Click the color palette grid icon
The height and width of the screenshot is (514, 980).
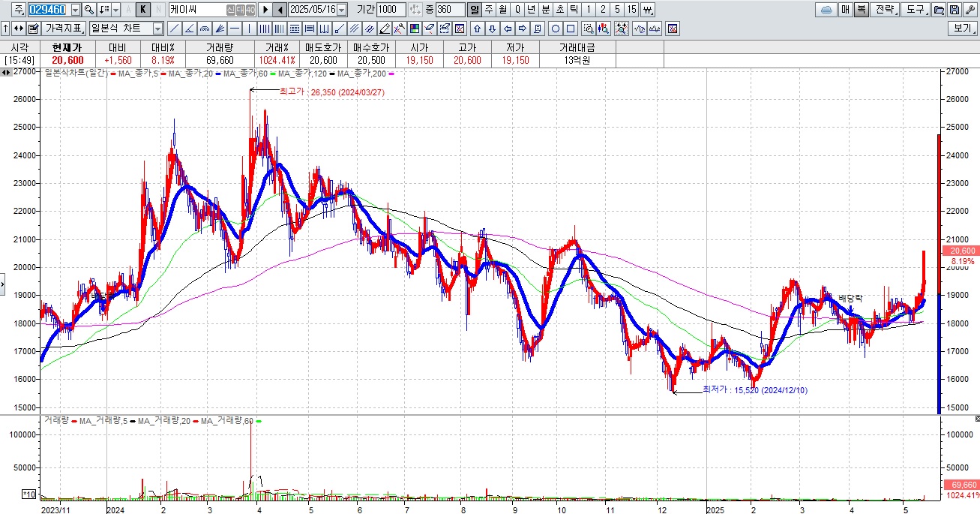coord(414,29)
